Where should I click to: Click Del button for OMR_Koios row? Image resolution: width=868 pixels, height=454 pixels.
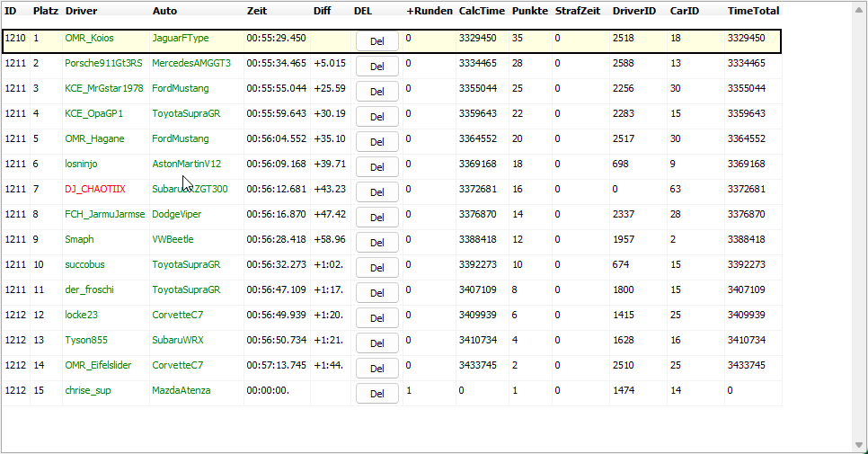(376, 41)
